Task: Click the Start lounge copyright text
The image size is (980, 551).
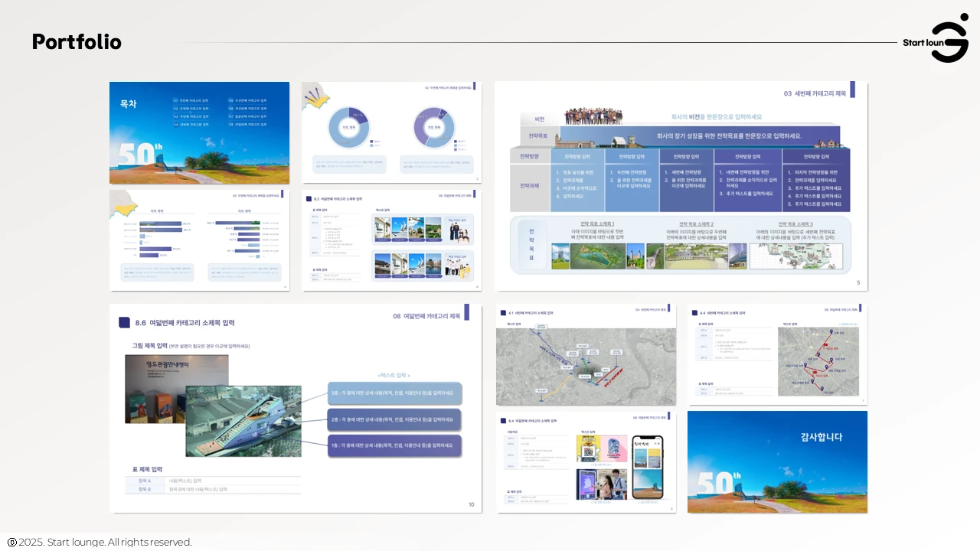Action: pyautogui.click(x=105, y=543)
